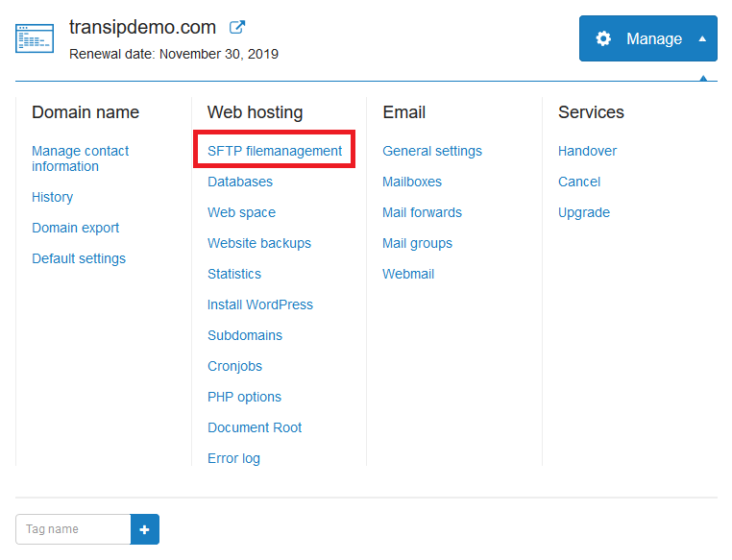Open PHP options
Viewport: 732px width, 560px height.
click(x=244, y=397)
